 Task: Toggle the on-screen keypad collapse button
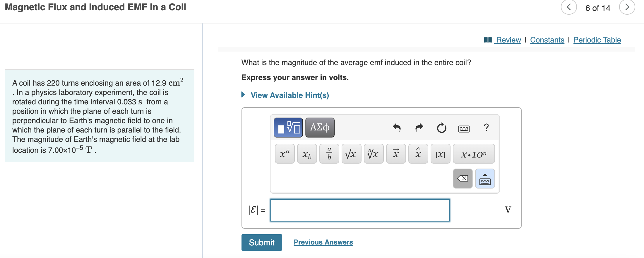(485, 179)
